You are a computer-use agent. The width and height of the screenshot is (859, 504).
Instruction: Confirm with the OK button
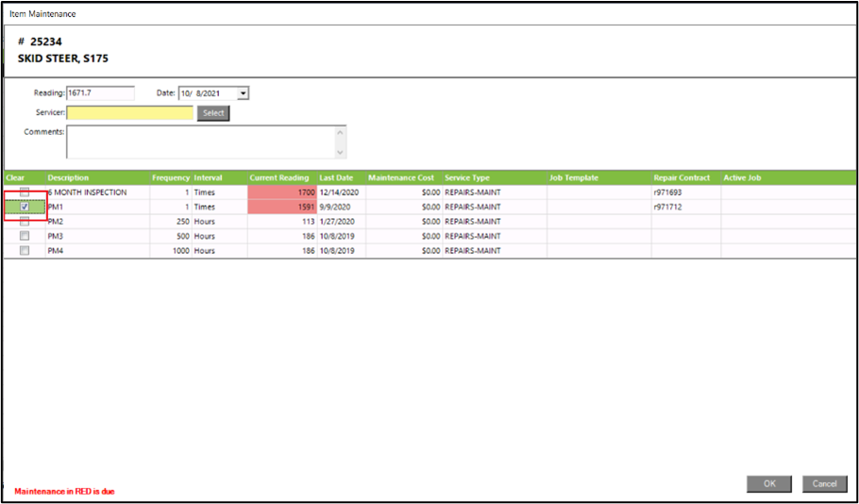point(769,483)
